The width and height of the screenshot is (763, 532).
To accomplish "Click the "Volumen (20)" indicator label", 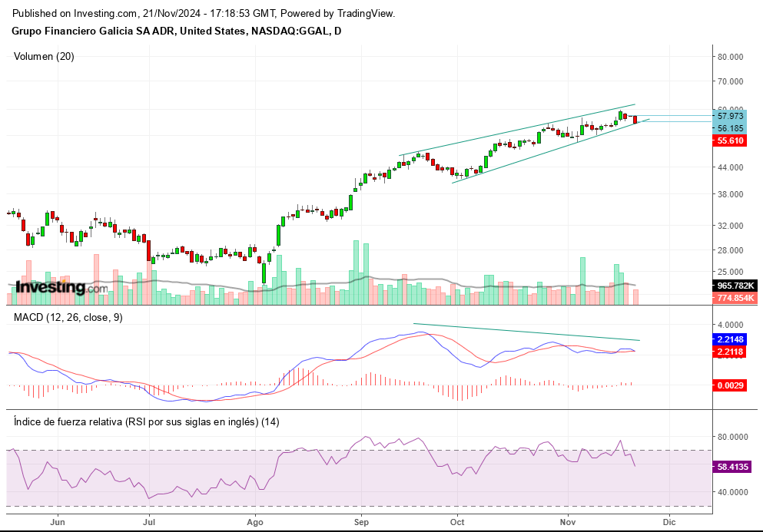I will tap(44, 56).
